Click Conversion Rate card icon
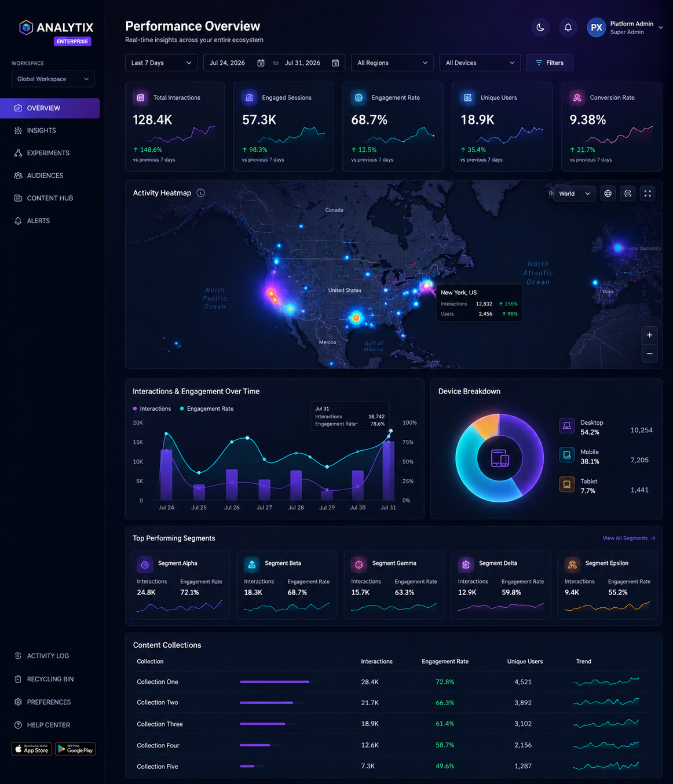 point(577,98)
